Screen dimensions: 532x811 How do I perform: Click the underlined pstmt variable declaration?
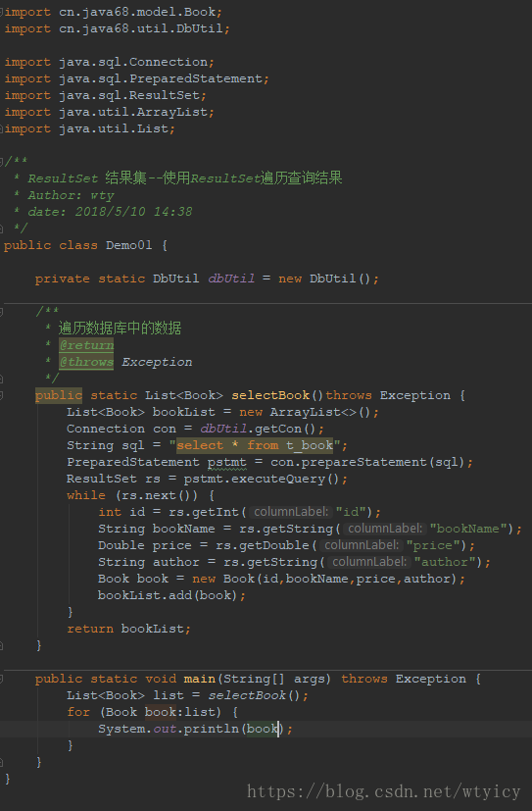pos(227,462)
